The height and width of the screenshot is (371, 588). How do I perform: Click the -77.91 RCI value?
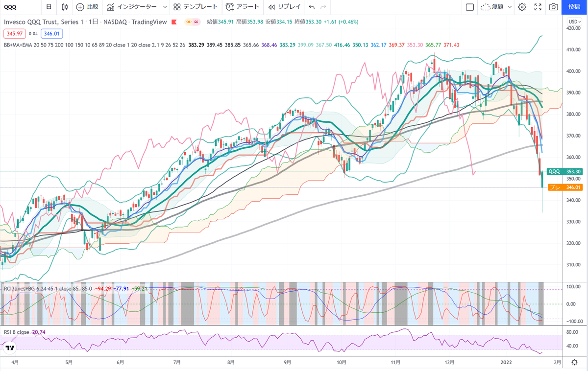122,289
